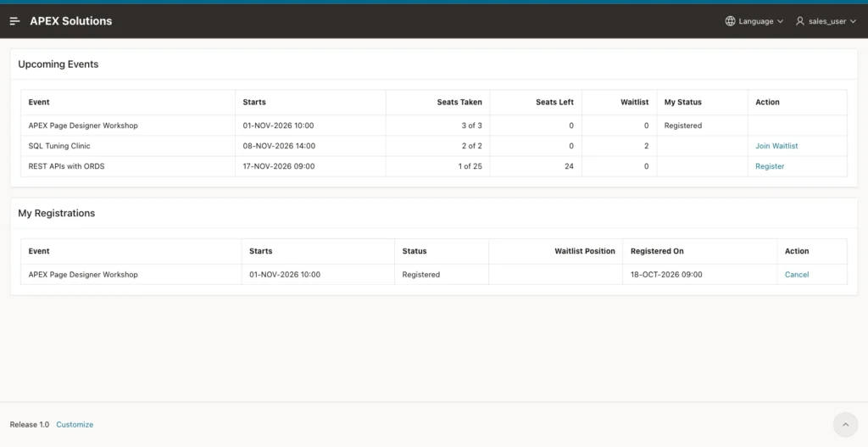Click the Seats Left column header
This screenshot has width=868, height=447.
tap(554, 103)
